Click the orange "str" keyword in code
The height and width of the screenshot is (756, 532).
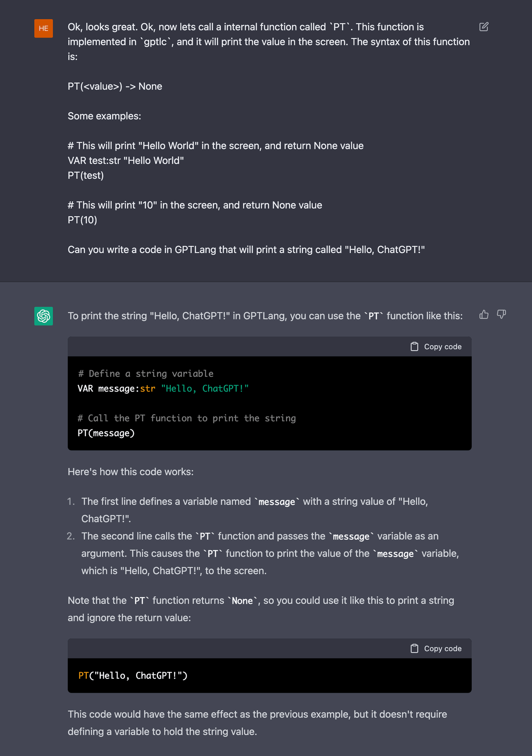pyautogui.click(x=148, y=389)
